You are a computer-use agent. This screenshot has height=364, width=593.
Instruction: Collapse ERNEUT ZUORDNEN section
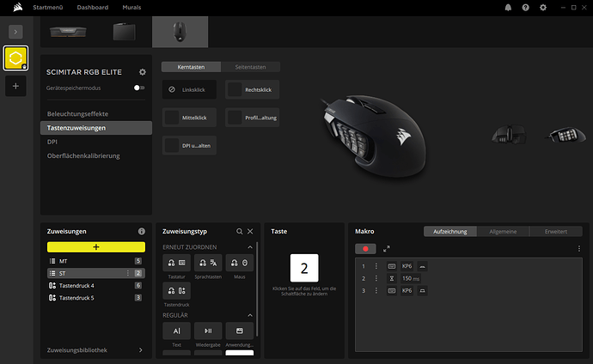[x=250, y=247]
